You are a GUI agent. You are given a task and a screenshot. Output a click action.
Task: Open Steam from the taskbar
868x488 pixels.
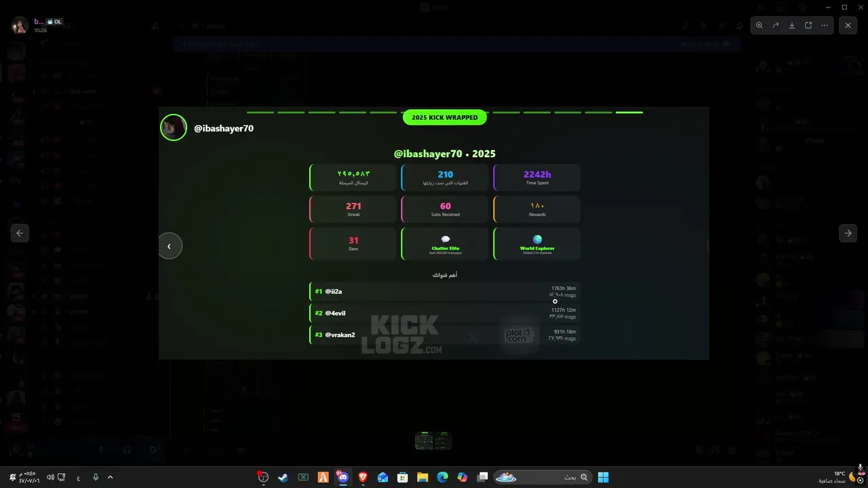tap(283, 477)
